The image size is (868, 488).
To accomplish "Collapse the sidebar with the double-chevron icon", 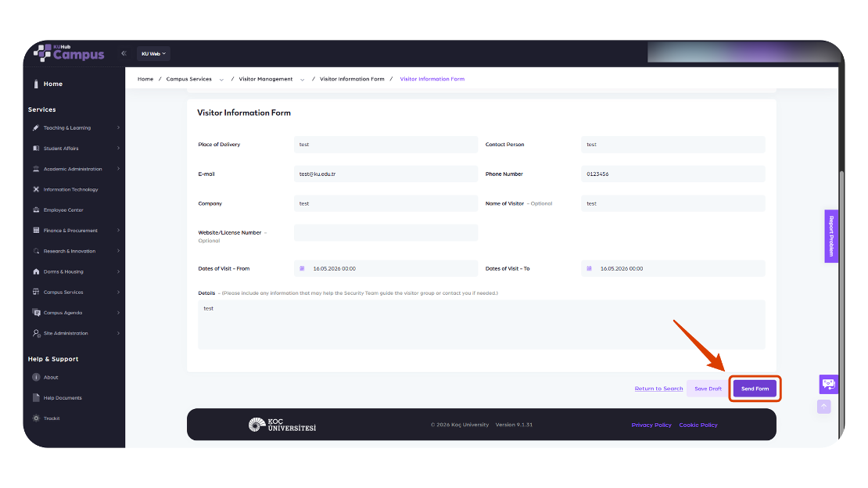I will (124, 53).
